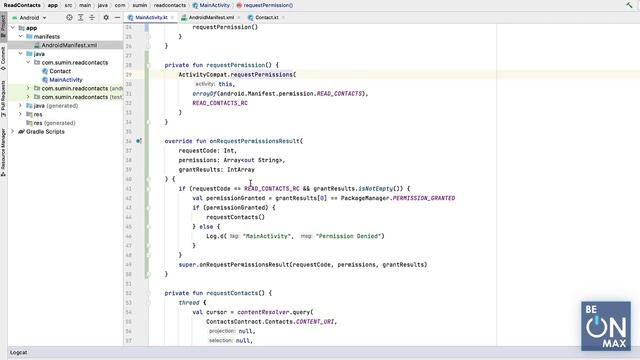Click the ReadContacts breadcrumb

click(22, 5)
